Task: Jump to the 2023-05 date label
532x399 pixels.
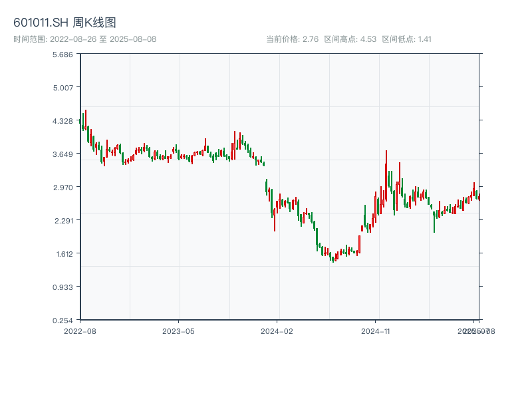Action: (x=178, y=331)
